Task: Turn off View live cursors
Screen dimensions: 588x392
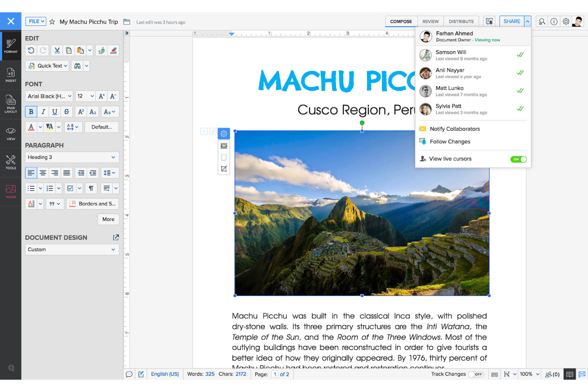Action: click(x=518, y=159)
